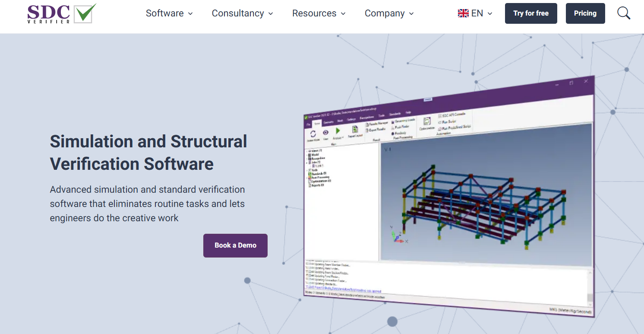Click the UK flag icon
Viewport: 644px width, 334px height.
(x=463, y=13)
